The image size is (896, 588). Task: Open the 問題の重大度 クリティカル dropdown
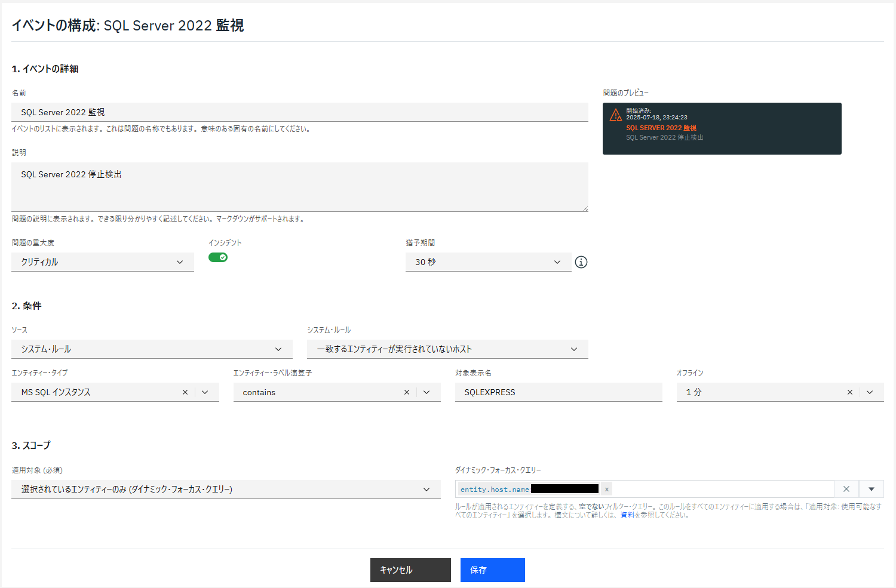[103, 262]
